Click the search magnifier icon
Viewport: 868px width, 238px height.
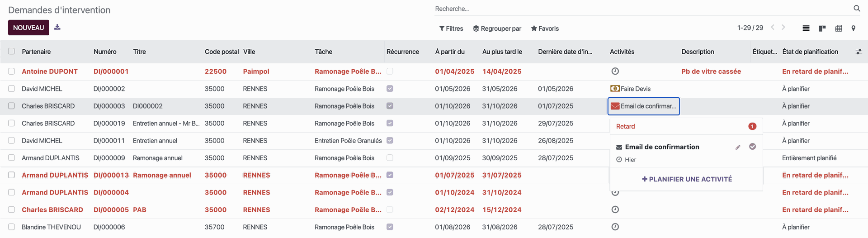pos(856,9)
